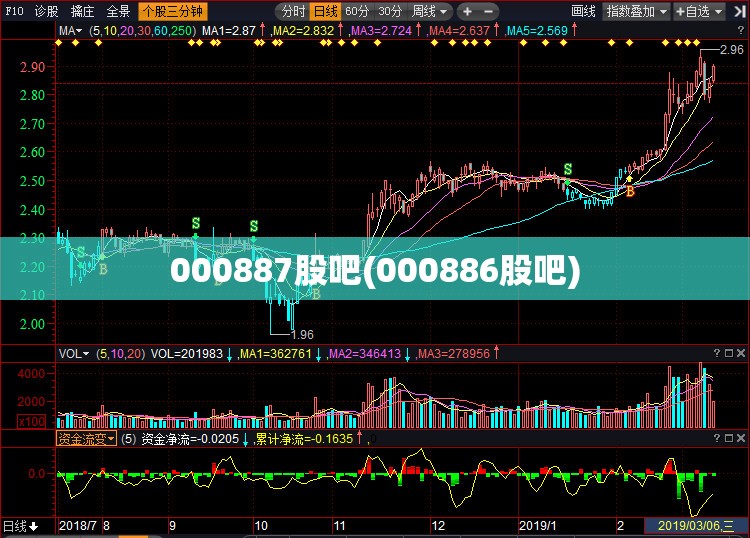Open the 日线 period selector at bottom left

pyautogui.click(x=21, y=527)
